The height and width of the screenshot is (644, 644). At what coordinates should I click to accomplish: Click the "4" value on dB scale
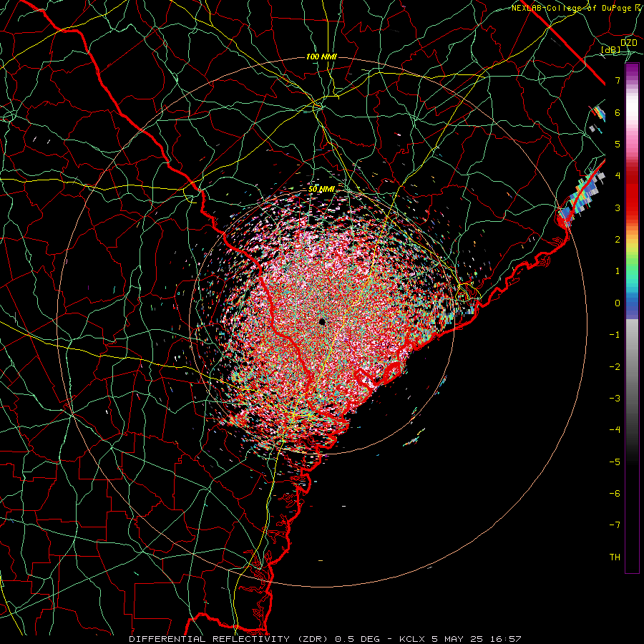pyautogui.click(x=618, y=176)
